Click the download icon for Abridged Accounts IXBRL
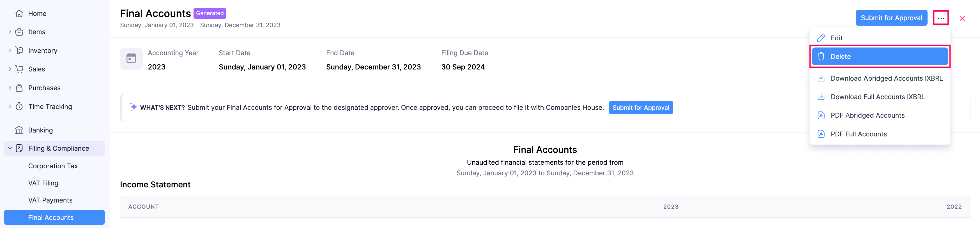 (x=821, y=78)
